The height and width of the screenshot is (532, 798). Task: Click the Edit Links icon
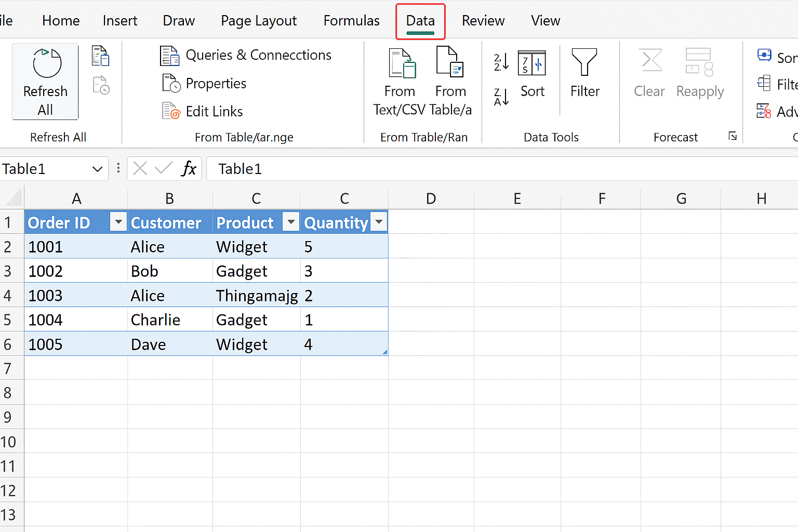pos(171,111)
